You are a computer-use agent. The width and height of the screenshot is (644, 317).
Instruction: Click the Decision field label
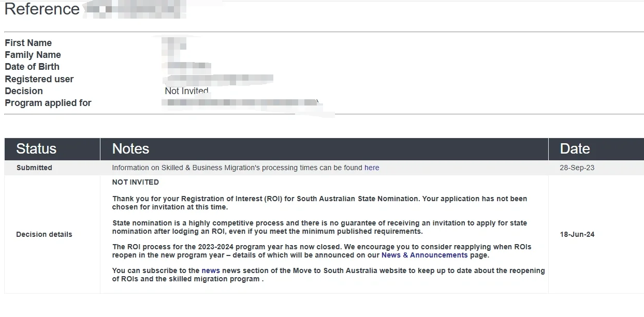(24, 91)
